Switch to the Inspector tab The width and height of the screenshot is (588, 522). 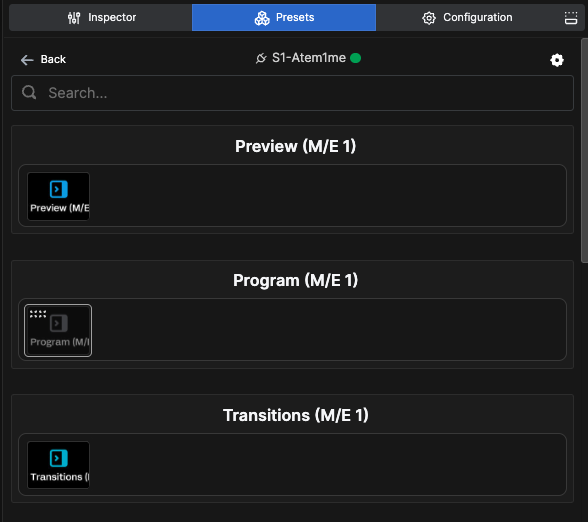coord(100,18)
